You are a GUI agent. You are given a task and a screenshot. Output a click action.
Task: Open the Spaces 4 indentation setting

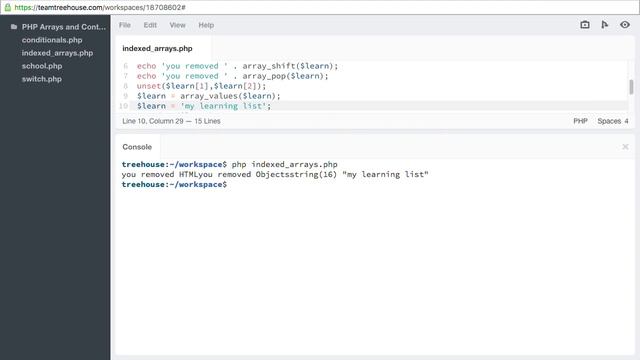[613, 121]
